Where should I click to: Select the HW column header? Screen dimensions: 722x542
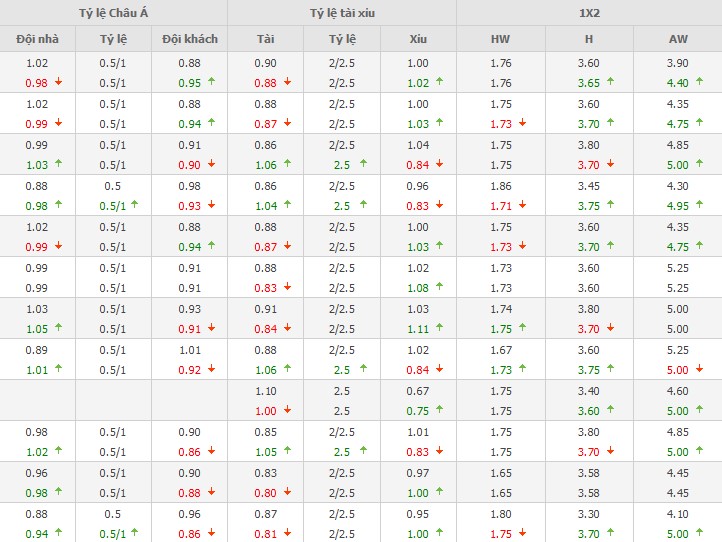[500, 40]
